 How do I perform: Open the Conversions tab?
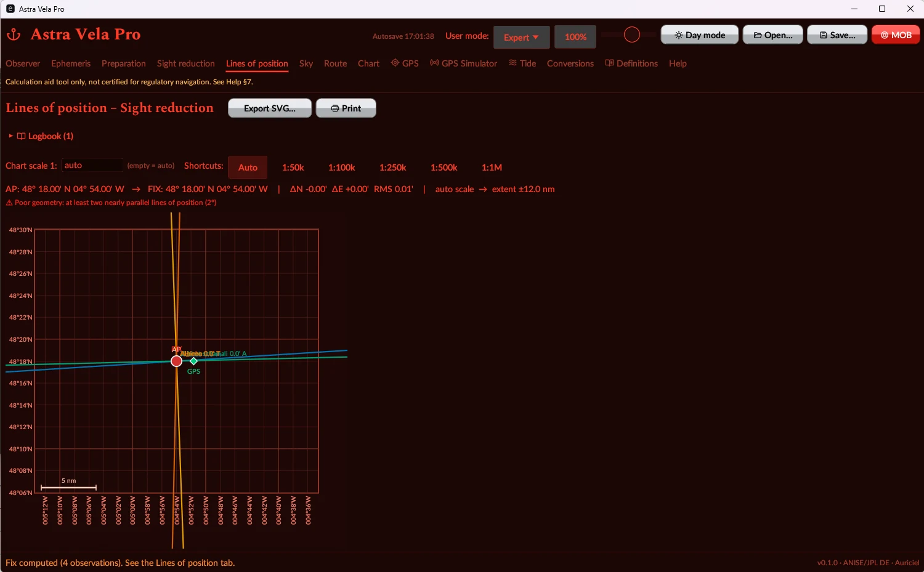pyautogui.click(x=570, y=63)
